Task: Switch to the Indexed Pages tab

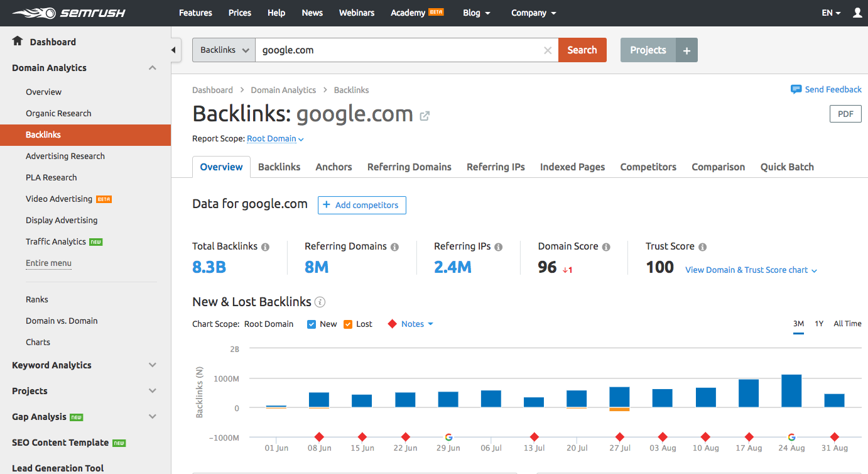Action: 573,167
